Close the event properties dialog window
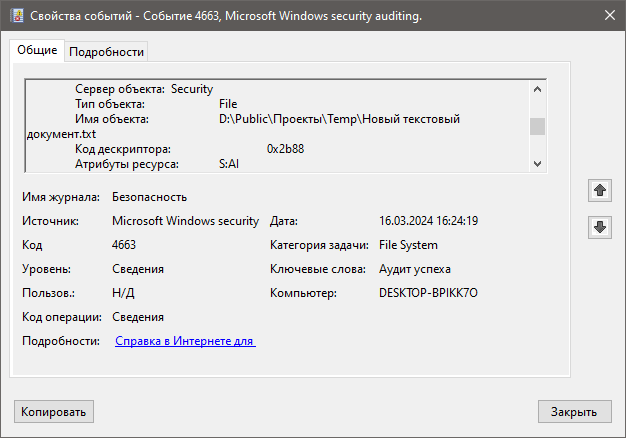This screenshot has height=438, width=626. coord(610,15)
